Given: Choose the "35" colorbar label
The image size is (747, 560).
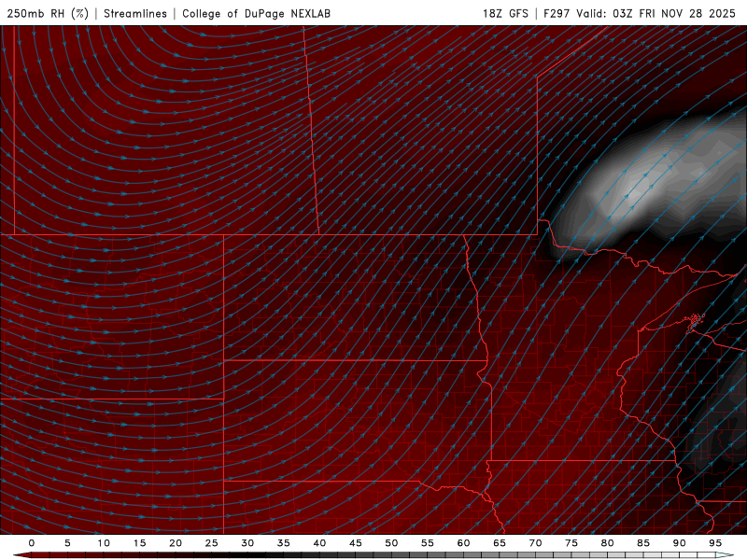Looking at the screenshot, I should (x=284, y=543).
